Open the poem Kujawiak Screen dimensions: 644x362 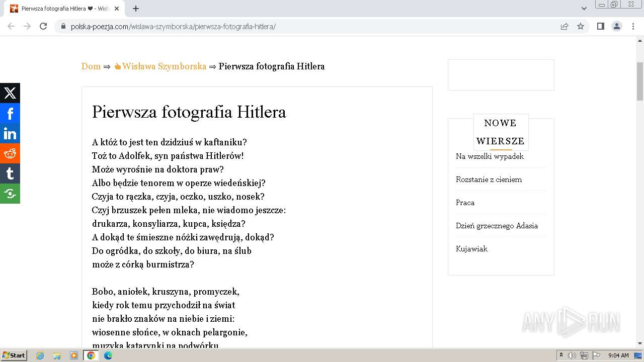(x=471, y=249)
